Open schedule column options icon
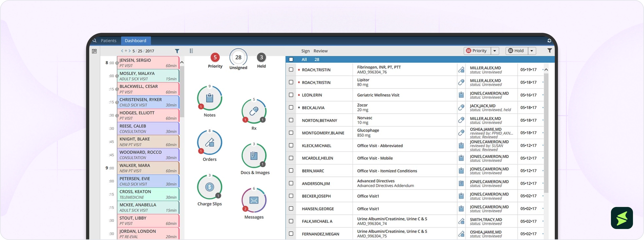 tap(191, 51)
